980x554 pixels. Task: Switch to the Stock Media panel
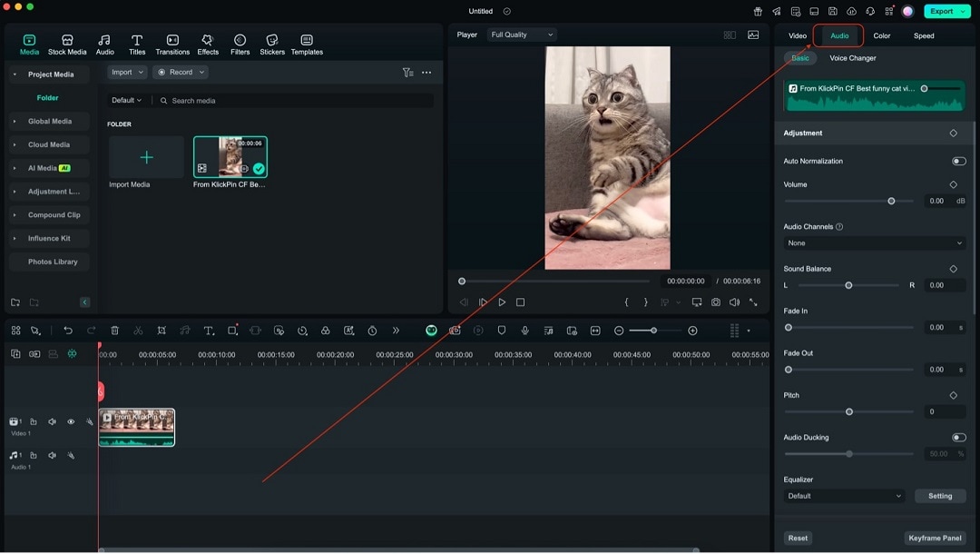pos(66,42)
